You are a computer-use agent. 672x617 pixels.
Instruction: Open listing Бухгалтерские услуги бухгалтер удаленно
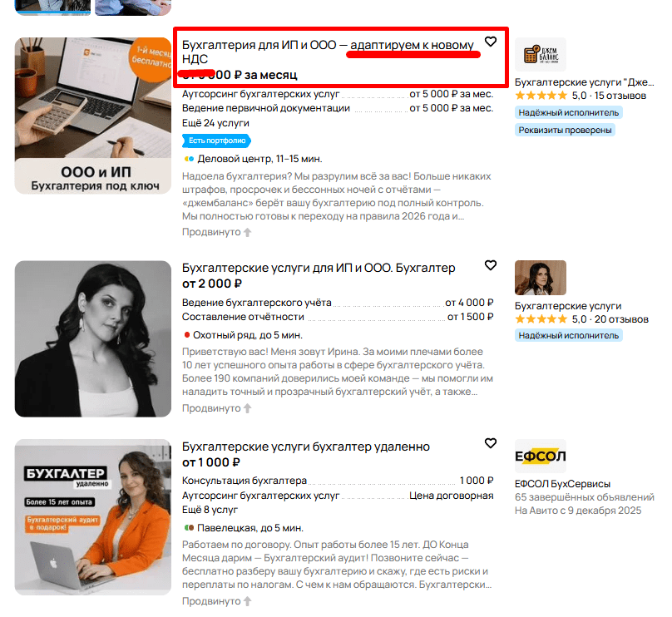[x=305, y=447]
